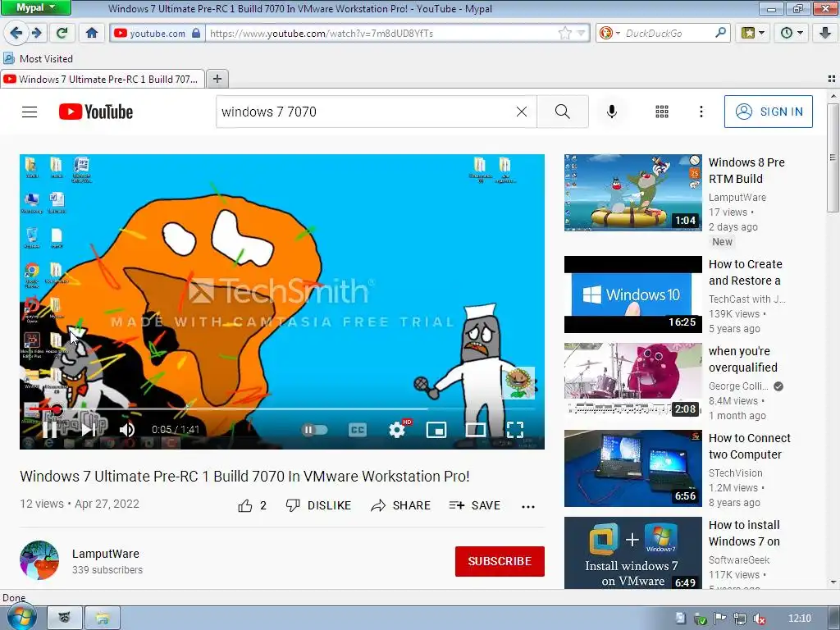The height and width of the screenshot is (630, 840).
Task: Click the YouTube search magnifier button
Action: click(563, 112)
